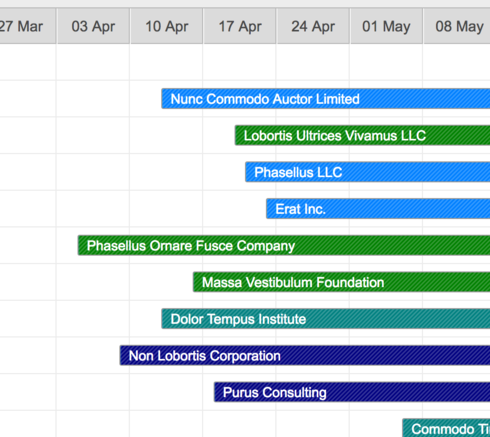The height and width of the screenshot is (437, 490).
Task: Select the 10 Apr week header
Action: [x=166, y=26]
